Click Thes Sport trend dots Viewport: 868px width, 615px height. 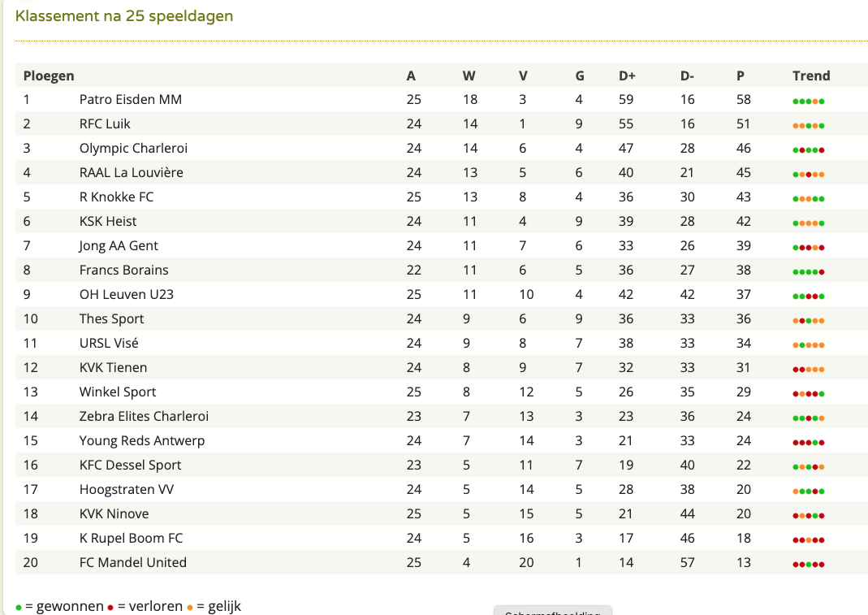tap(808, 321)
